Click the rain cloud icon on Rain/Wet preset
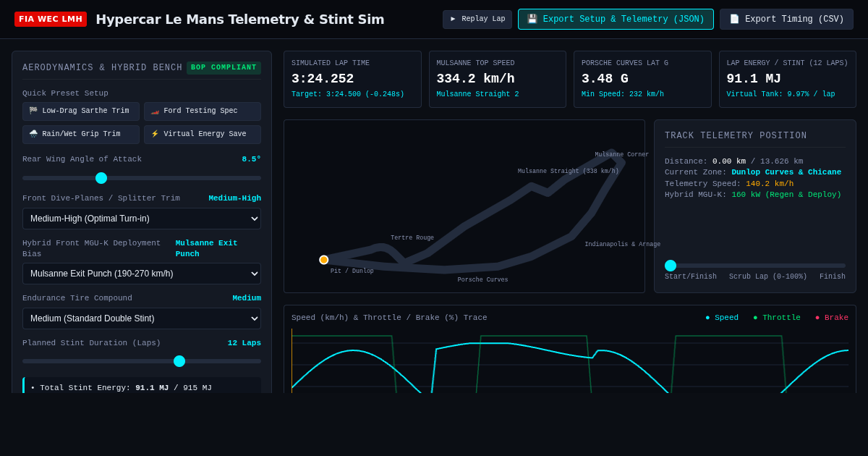This screenshot has width=868, height=456. click(33, 134)
